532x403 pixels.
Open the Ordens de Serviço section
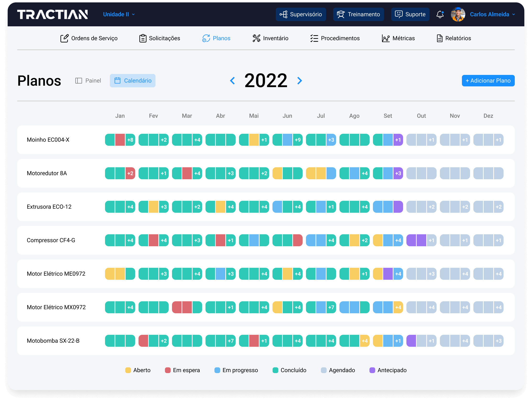[x=89, y=38]
